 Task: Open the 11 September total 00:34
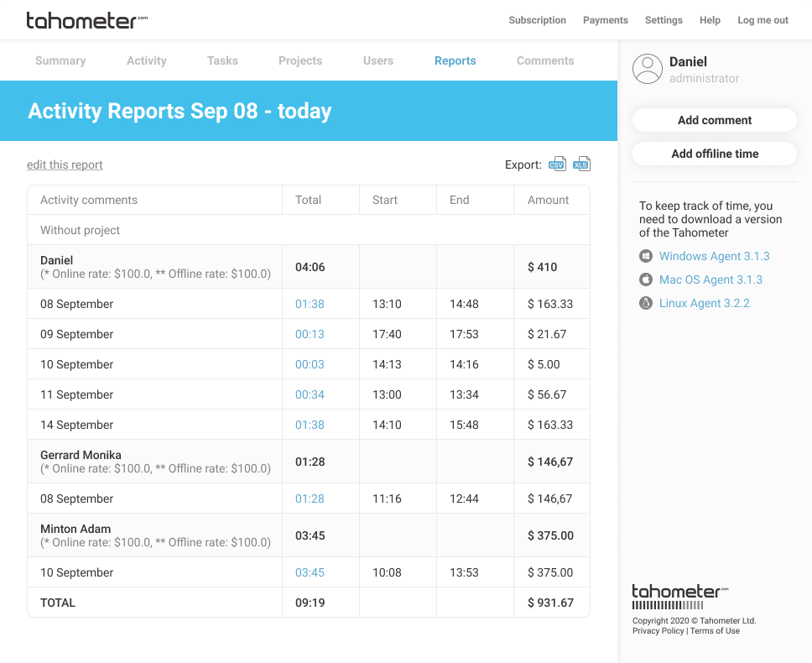(x=310, y=394)
